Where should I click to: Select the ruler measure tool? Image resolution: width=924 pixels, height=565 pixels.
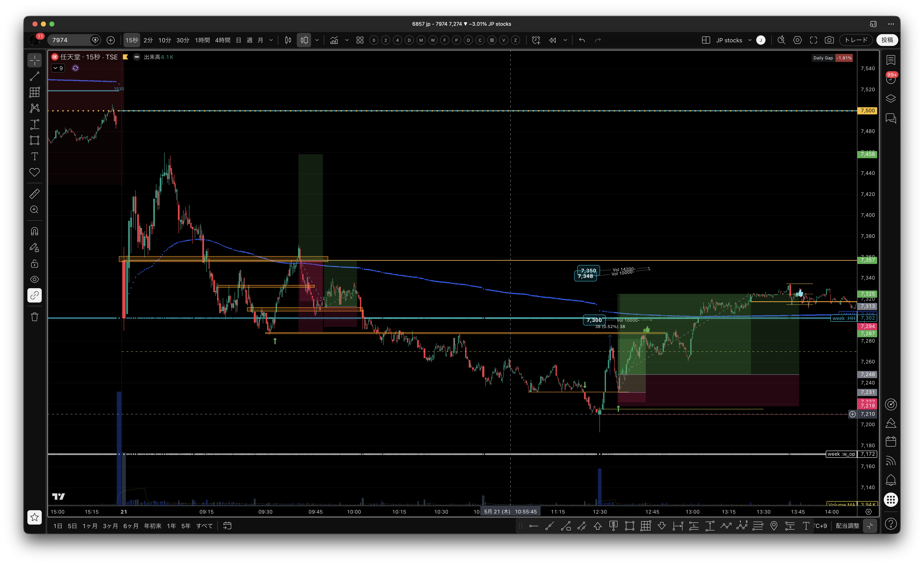point(35,194)
